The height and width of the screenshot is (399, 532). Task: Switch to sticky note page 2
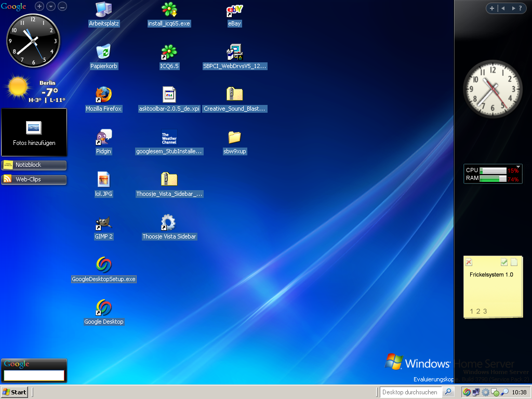478,312
